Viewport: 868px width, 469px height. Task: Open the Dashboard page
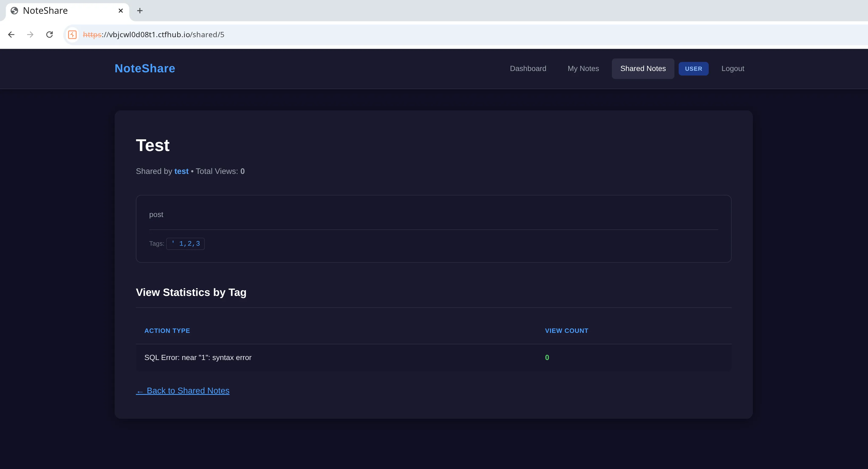[528, 68]
